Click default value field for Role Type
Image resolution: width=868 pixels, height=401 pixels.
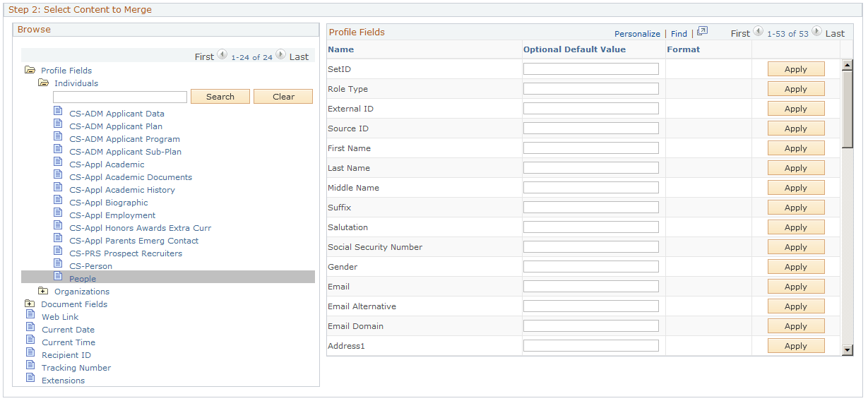click(x=591, y=89)
